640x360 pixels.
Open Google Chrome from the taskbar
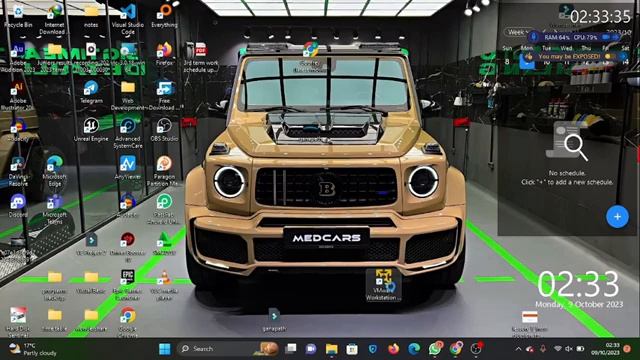456,348
